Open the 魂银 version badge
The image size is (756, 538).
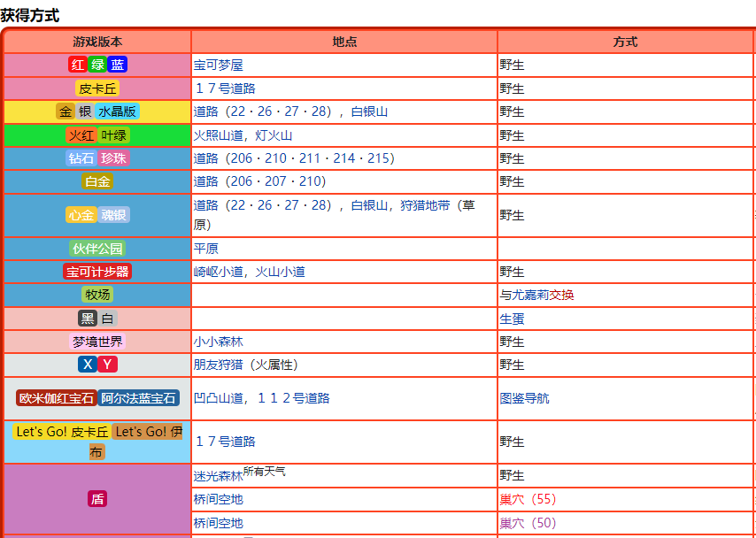(x=114, y=215)
